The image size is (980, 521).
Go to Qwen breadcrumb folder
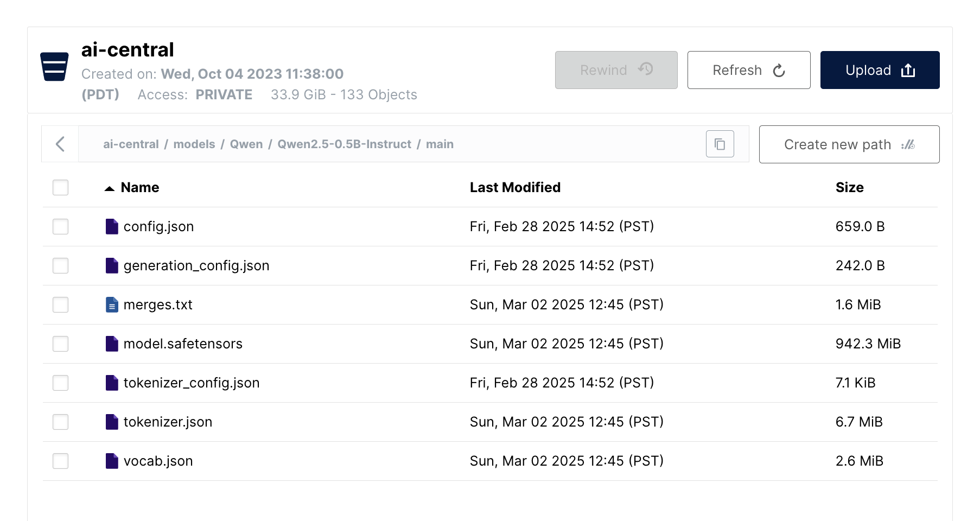tap(246, 144)
